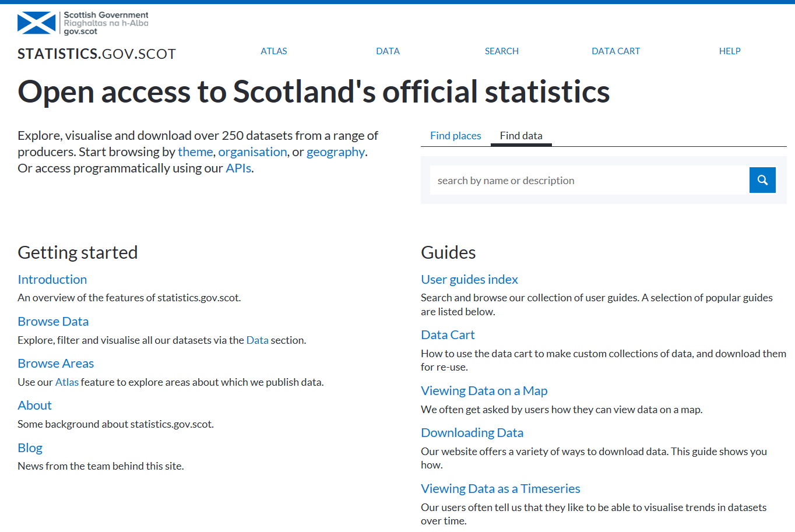Open the ATLAS navigation item
This screenshot has height=532, width=795.
click(273, 51)
